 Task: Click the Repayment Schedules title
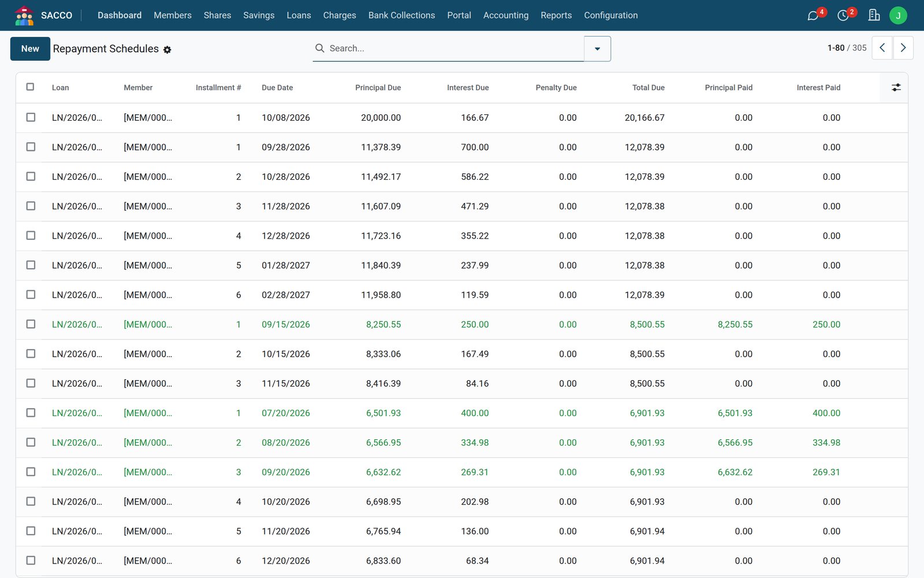[106, 49]
